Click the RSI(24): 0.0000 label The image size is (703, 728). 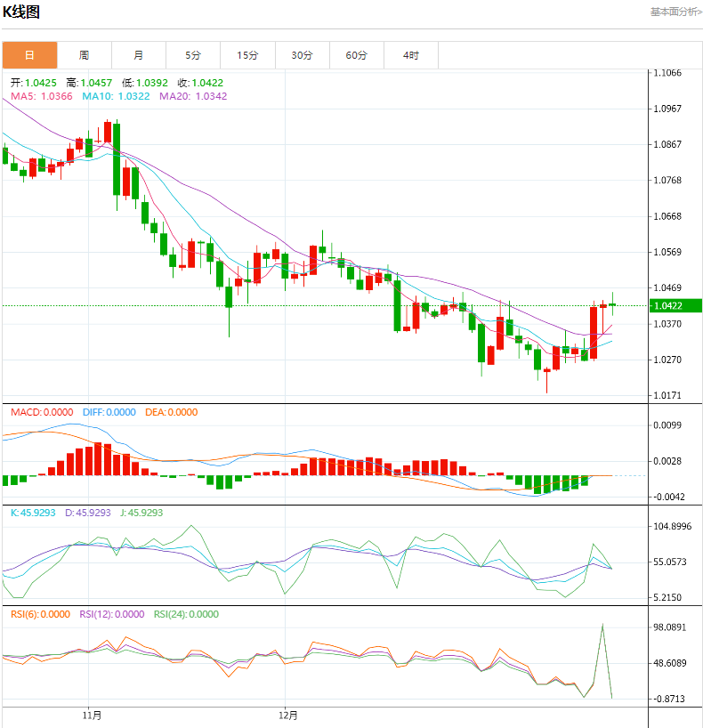(x=186, y=614)
